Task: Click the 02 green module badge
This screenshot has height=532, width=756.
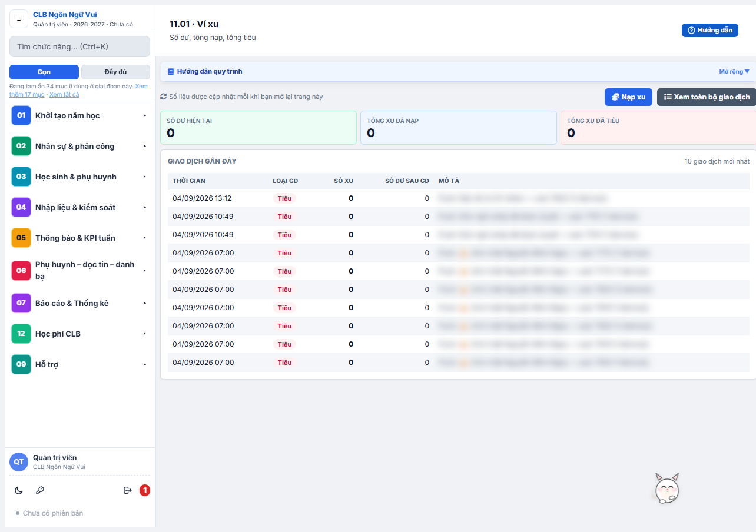Action: point(21,146)
